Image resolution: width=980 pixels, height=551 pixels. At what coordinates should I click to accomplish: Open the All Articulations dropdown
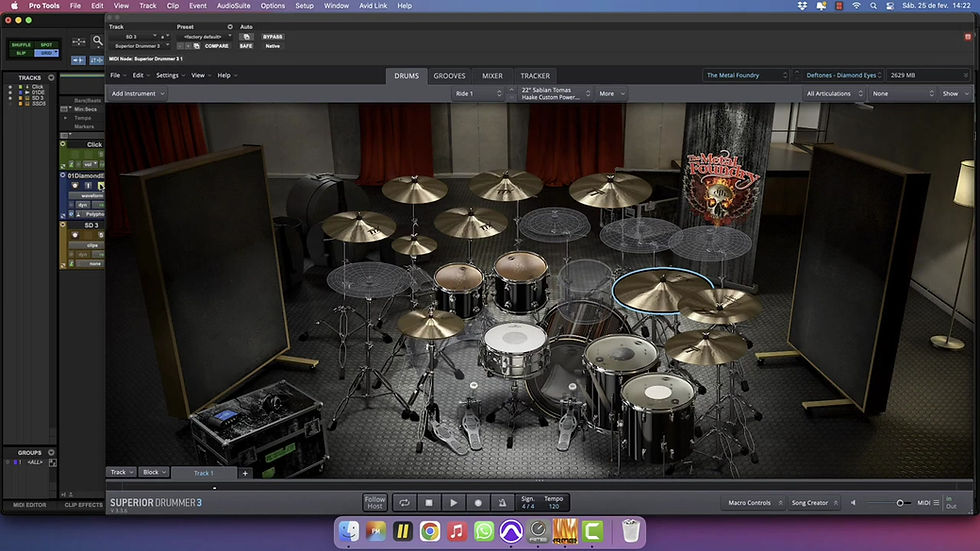click(834, 93)
